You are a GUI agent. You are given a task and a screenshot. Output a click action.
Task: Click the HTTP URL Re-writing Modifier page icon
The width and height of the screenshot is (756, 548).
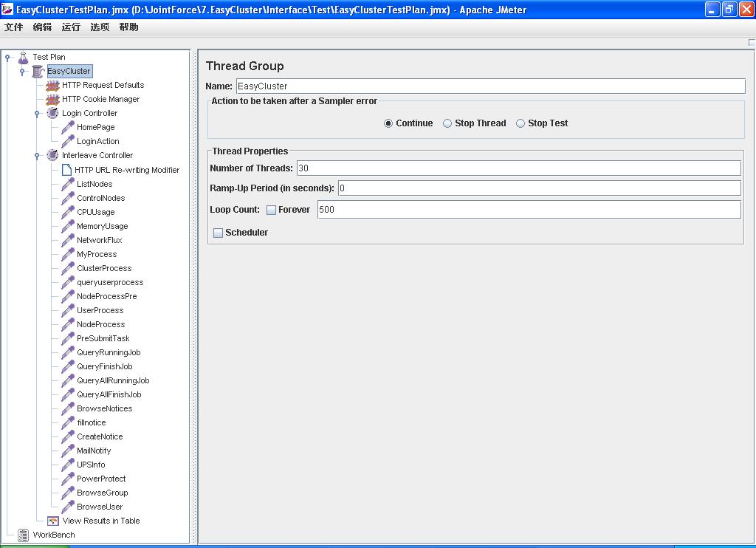(x=66, y=170)
